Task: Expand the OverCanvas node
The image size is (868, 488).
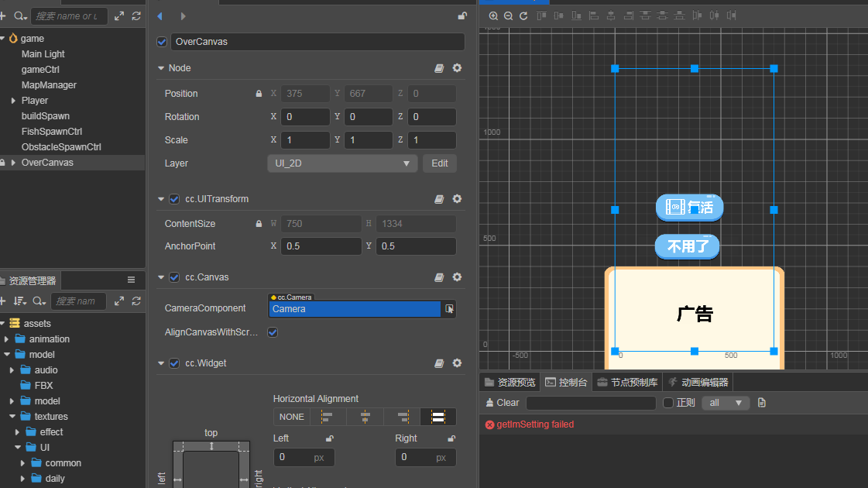Action: click(13, 163)
